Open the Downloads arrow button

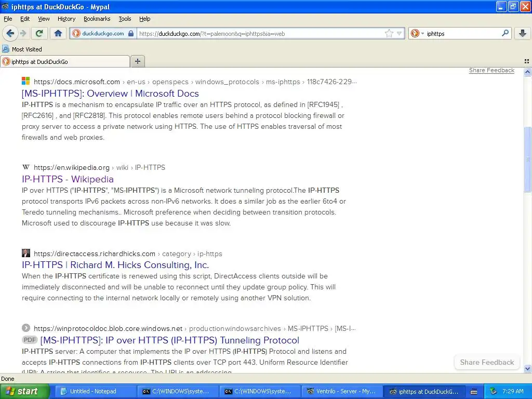pyautogui.click(x=523, y=33)
